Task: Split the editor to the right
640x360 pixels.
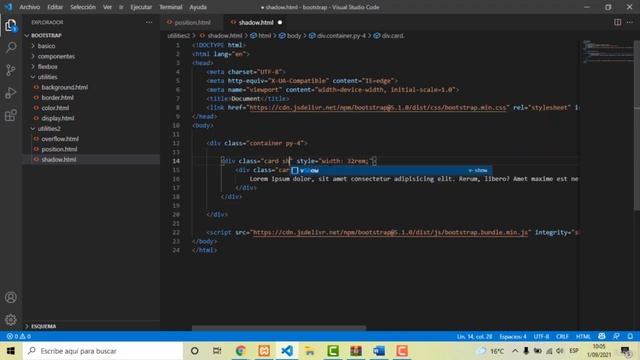Action: 618,22
